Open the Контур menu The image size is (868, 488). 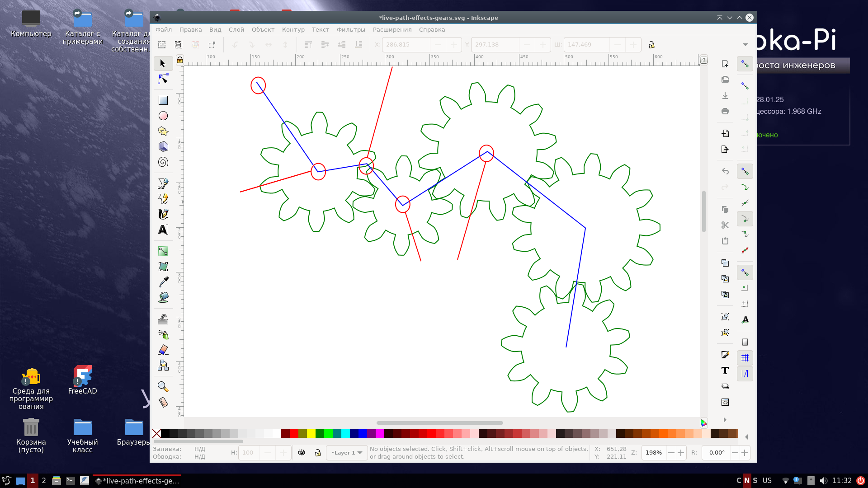[293, 29]
